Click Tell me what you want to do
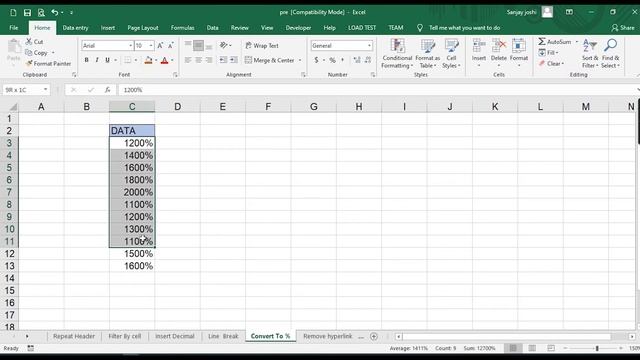 coord(464,28)
